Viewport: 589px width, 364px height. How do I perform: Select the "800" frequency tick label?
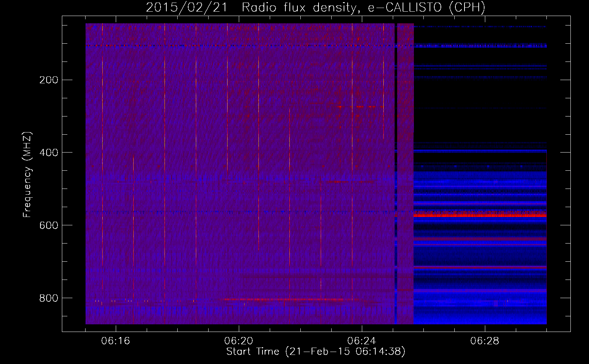(x=49, y=298)
